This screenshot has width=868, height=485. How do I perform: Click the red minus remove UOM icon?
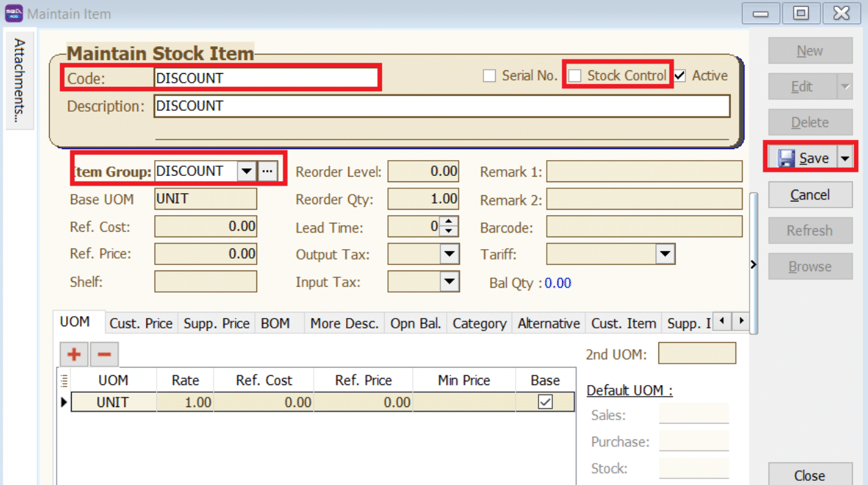(x=104, y=355)
